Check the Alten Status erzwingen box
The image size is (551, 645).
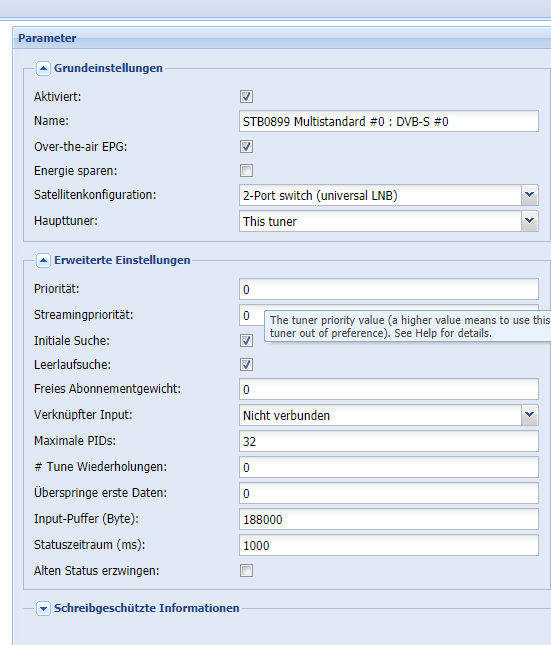[x=246, y=571]
